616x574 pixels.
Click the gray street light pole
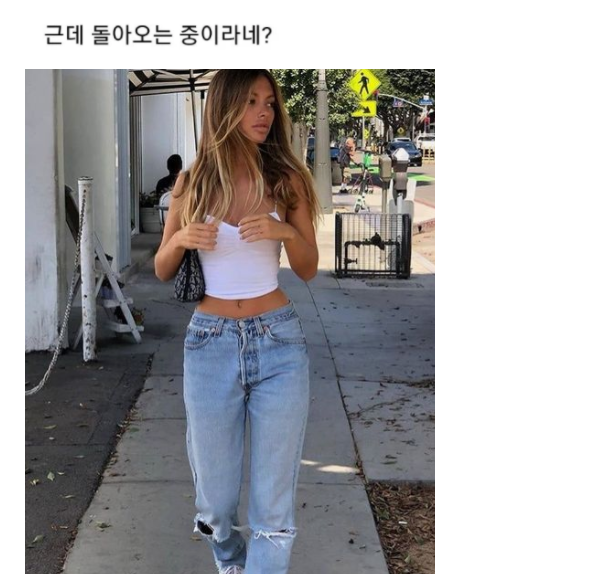pos(323,141)
